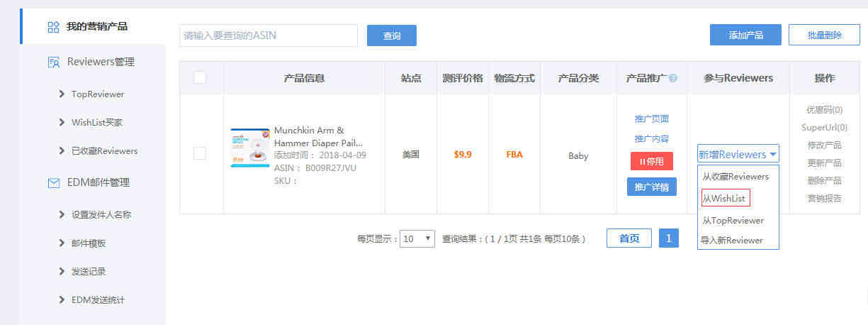Click the EDM邮件管理 envelope icon
The width and height of the screenshot is (868, 325).
click(x=53, y=183)
